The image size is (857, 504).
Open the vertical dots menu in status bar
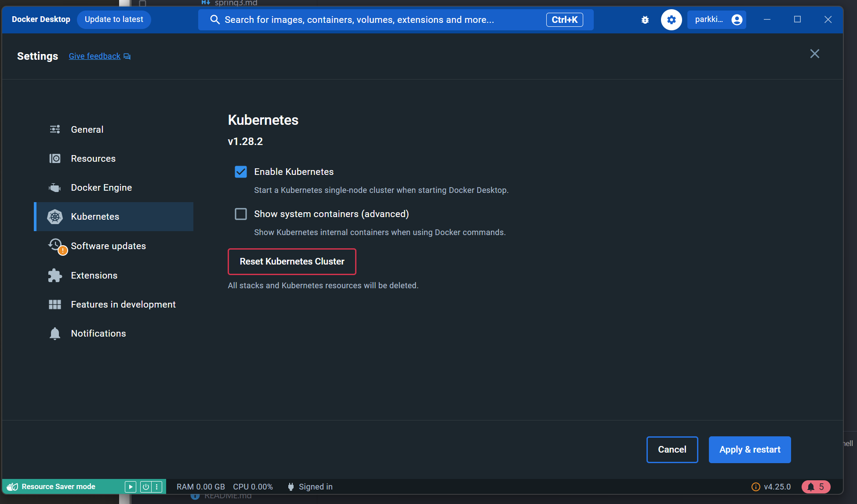point(157,487)
